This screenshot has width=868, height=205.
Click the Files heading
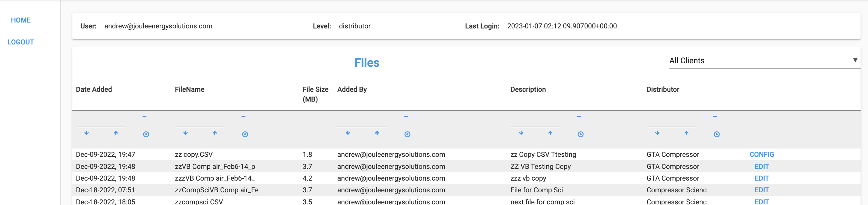point(367,63)
